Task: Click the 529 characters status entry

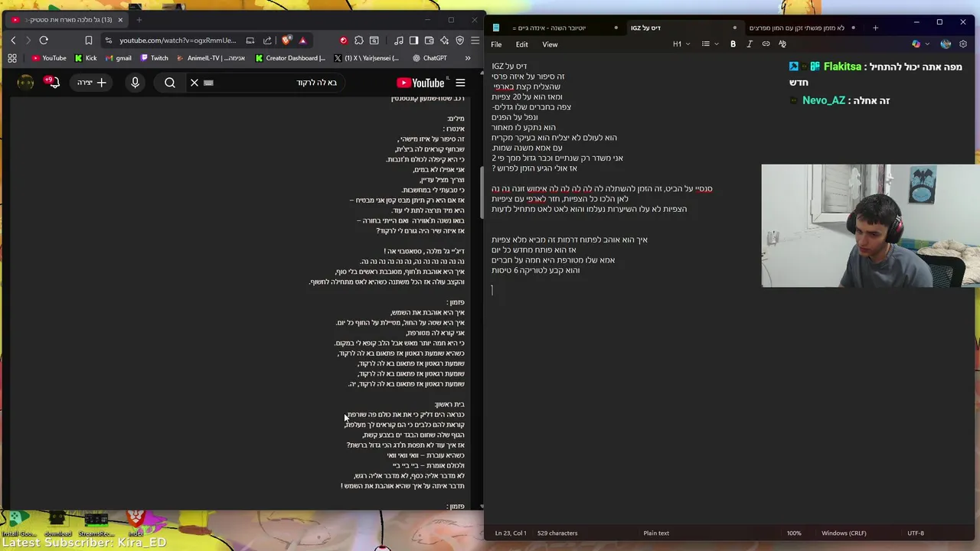Action: pos(557,533)
